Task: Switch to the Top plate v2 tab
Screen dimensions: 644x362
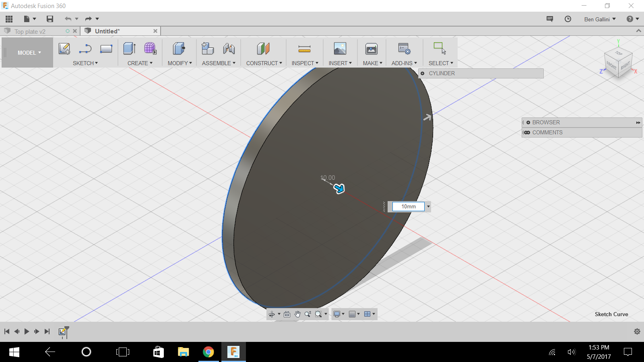Action: coord(30,31)
